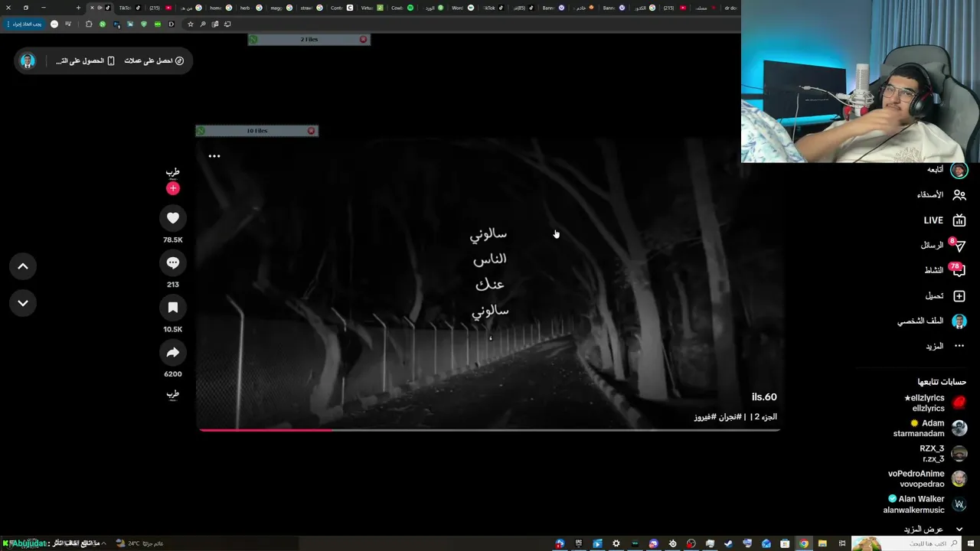Open أتابعه following feed in sidebar
Image resolution: width=980 pixels, height=551 pixels.
[x=947, y=170]
